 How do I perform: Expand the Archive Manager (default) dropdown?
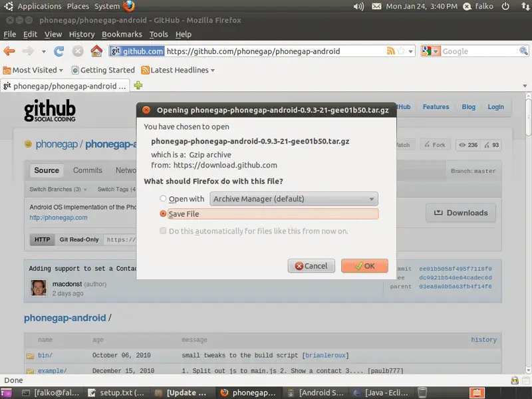[x=294, y=199]
